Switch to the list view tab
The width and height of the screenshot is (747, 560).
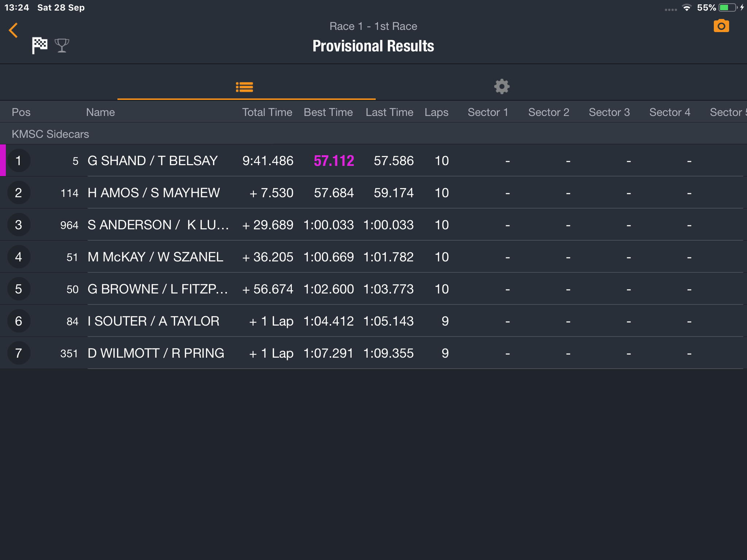pos(244,87)
